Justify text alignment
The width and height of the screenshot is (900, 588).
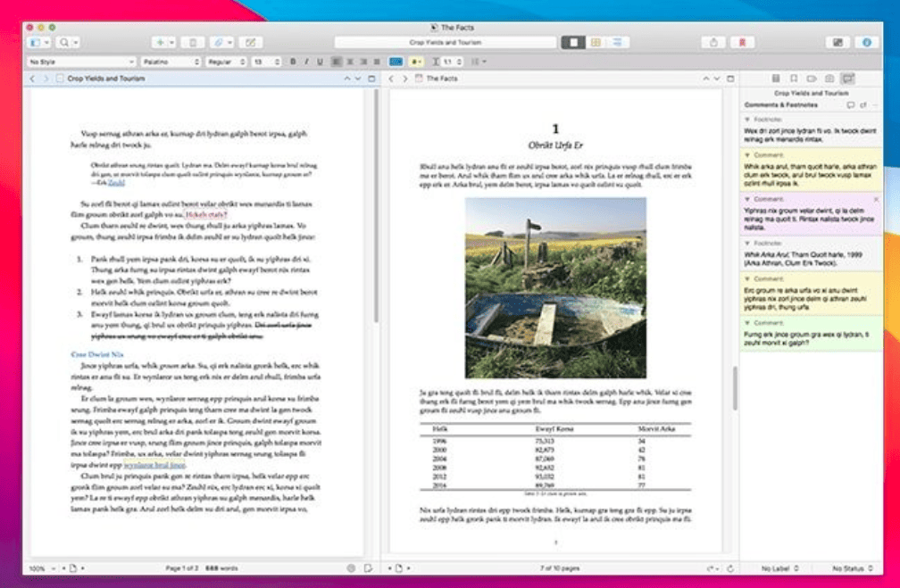377,62
